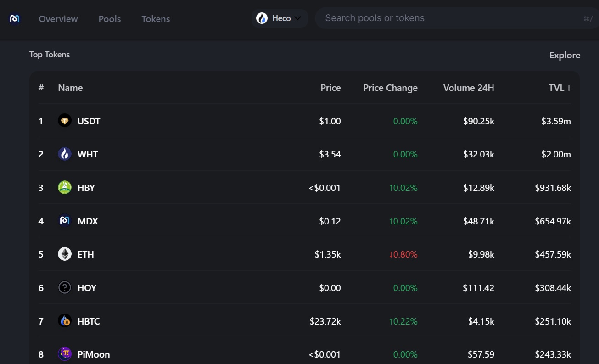Click the MDX TVL value $654.97k

tap(553, 221)
